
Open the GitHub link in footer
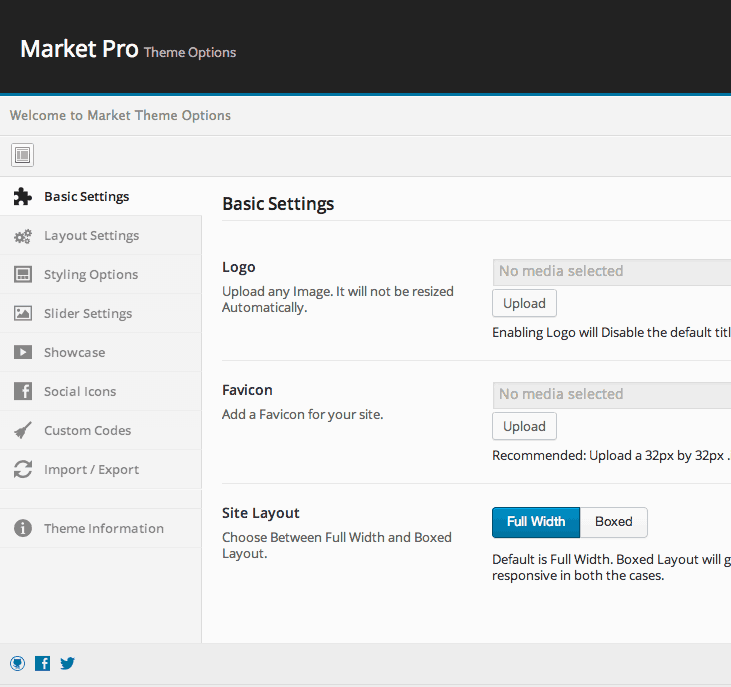17,663
